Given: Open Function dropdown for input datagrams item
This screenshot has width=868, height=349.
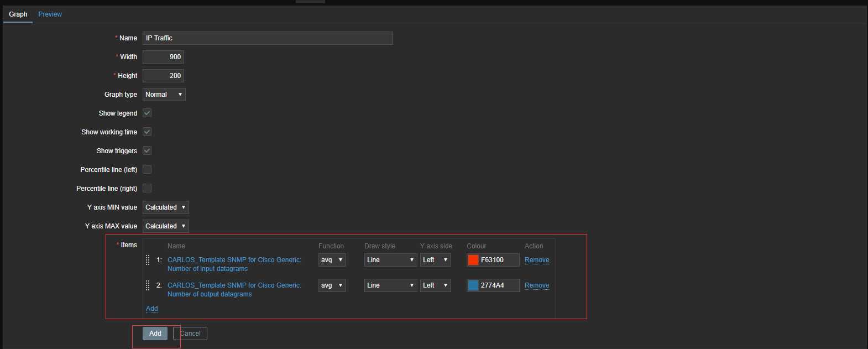Looking at the screenshot, I should pos(332,260).
